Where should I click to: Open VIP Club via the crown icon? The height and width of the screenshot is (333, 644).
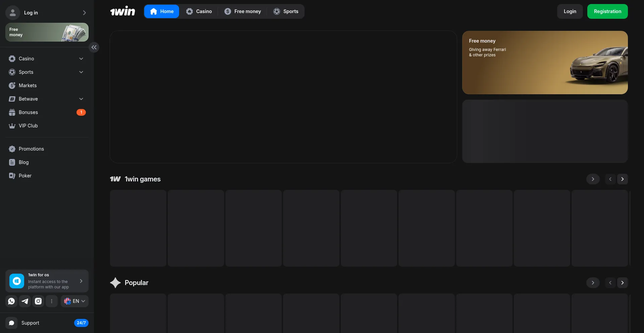pos(12,126)
